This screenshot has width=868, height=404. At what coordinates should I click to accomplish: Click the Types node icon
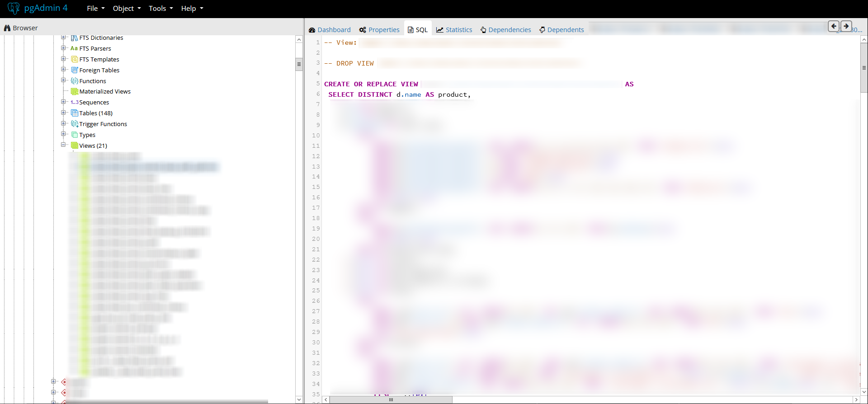tap(75, 135)
